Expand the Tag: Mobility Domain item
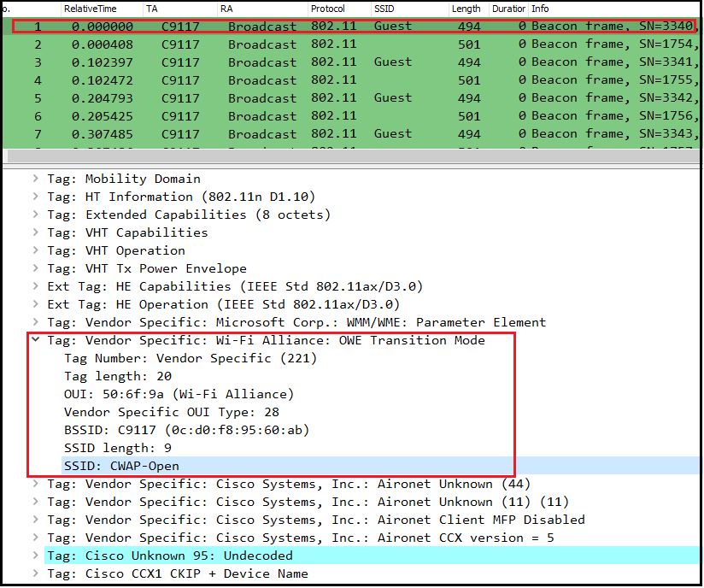Viewport: 704px width, 588px height. tap(34, 179)
